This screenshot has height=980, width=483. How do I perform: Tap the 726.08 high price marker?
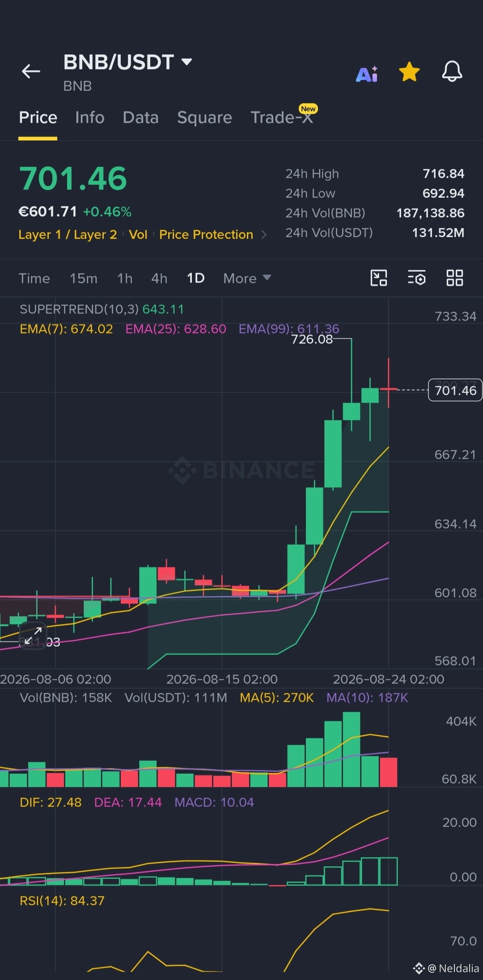(312, 339)
